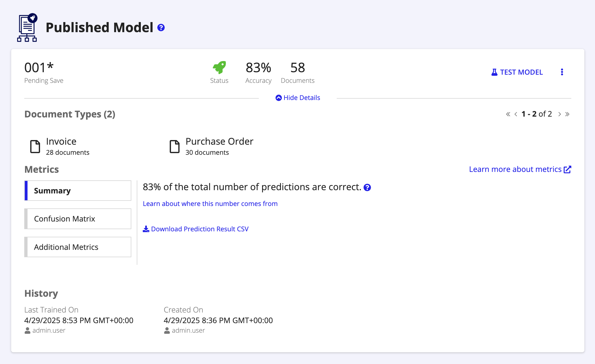595x364 pixels.
Task: Click the Purchase Order document file icon
Action: (175, 147)
